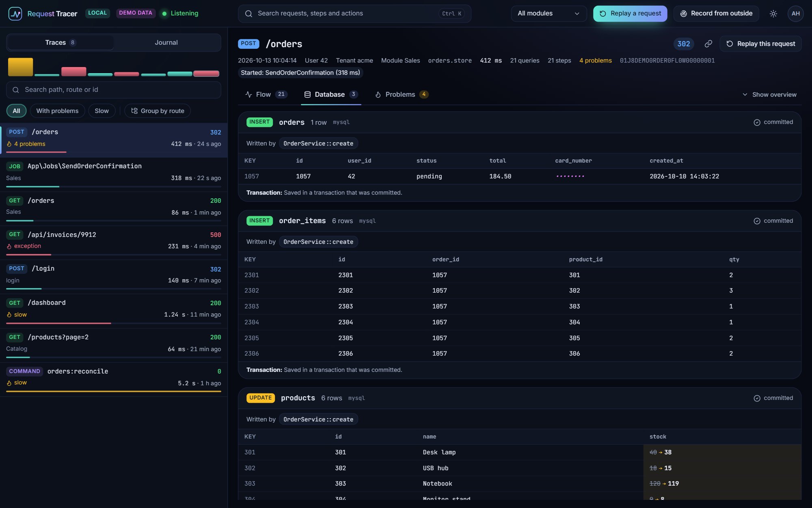Screen dimensions: 812x508
Task: Click the tall yellow bar in traces chart
Action: click(20, 67)
